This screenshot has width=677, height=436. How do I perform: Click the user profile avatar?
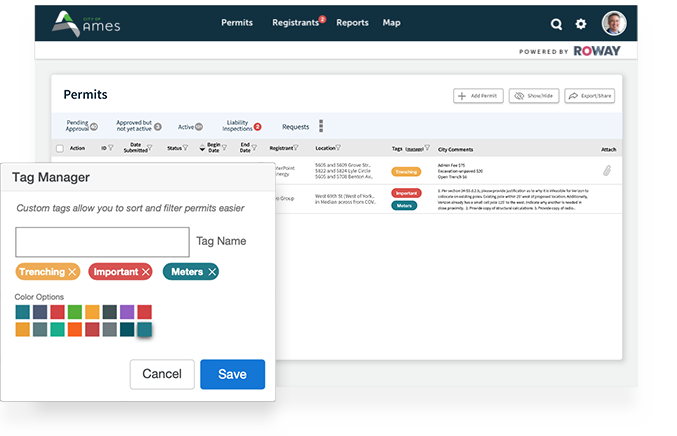click(614, 23)
